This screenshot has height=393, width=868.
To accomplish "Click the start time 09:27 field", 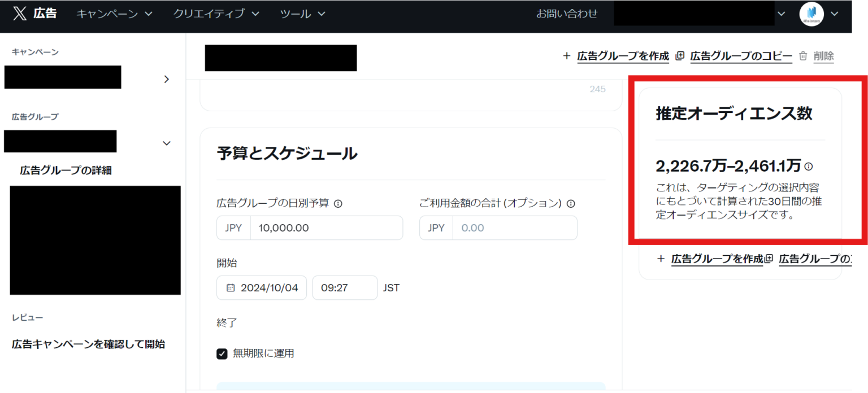I will pyautogui.click(x=344, y=288).
